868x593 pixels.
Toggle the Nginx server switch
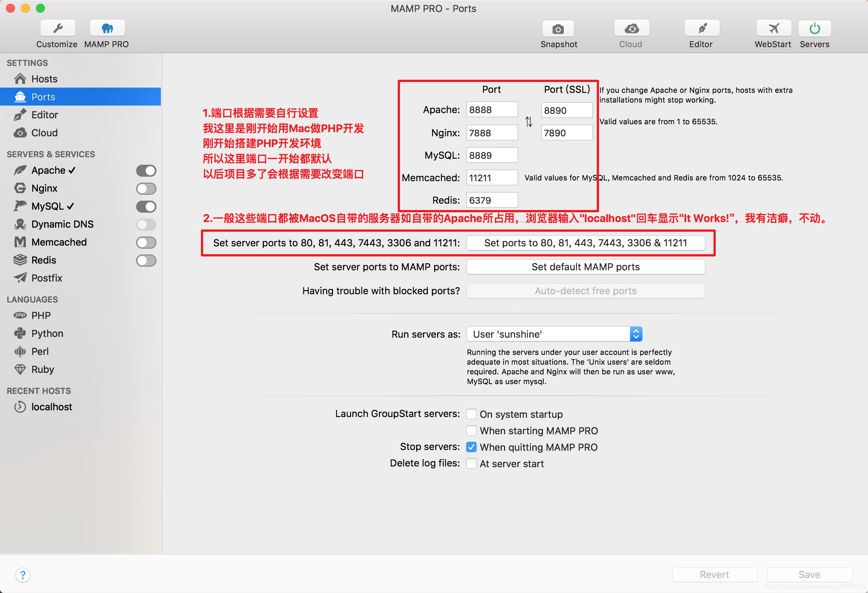tap(146, 188)
